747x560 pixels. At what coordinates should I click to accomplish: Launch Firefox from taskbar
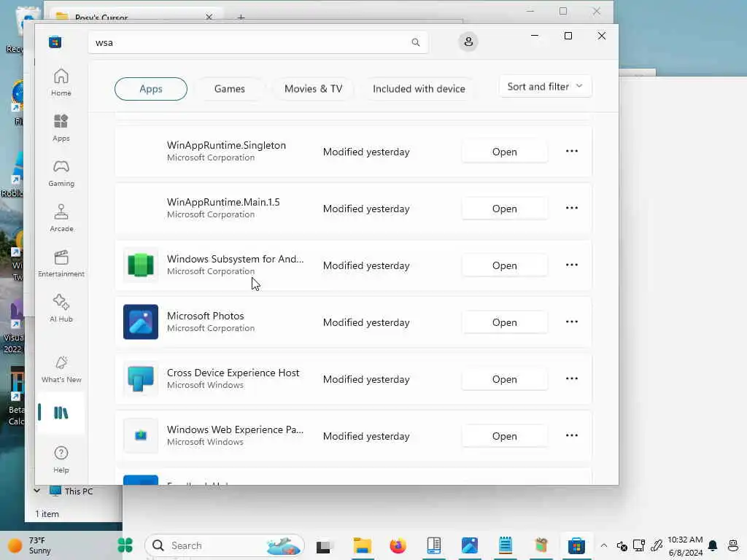pos(398,545)
